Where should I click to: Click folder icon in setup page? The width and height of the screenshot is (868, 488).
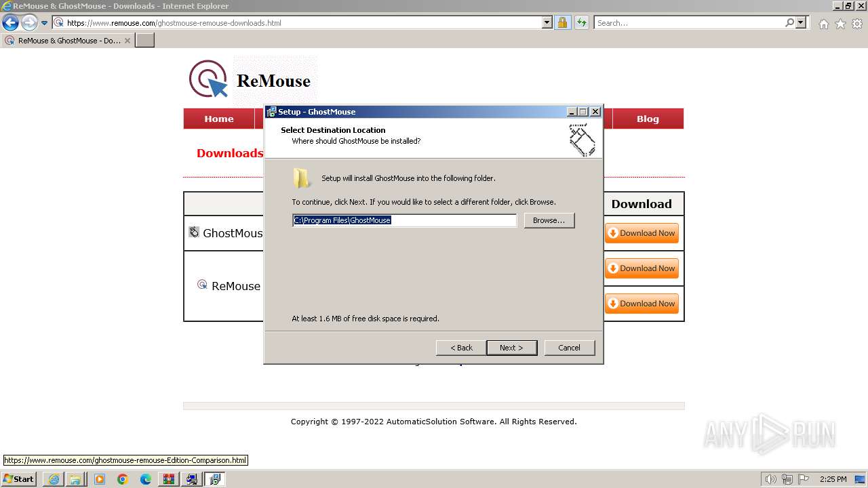point(302,178)
